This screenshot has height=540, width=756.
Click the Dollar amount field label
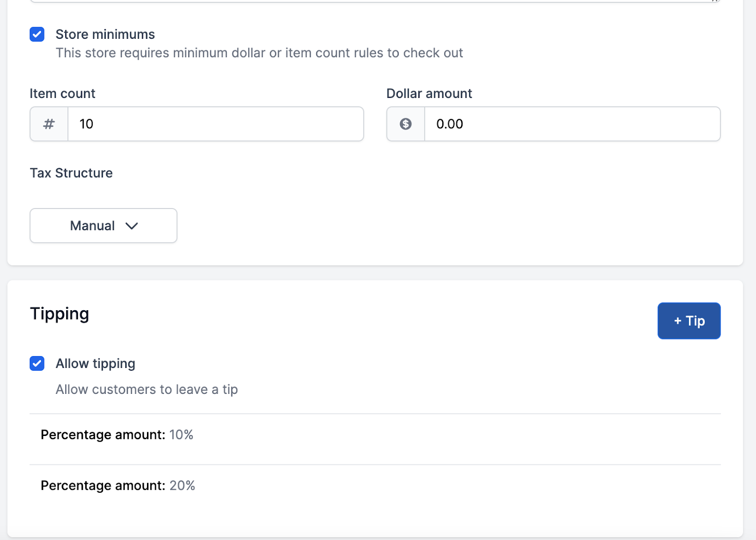[x=429, y=94]
